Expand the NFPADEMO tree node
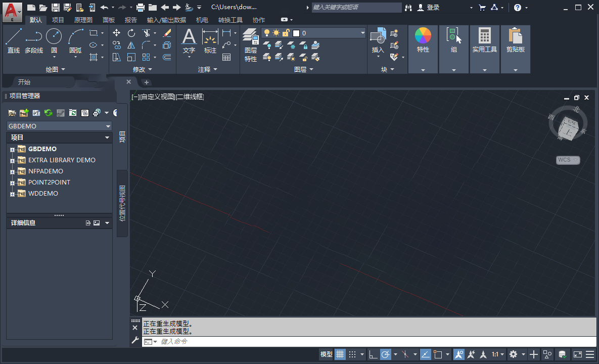Screen dimensions: 599x364 coord(12,172)
